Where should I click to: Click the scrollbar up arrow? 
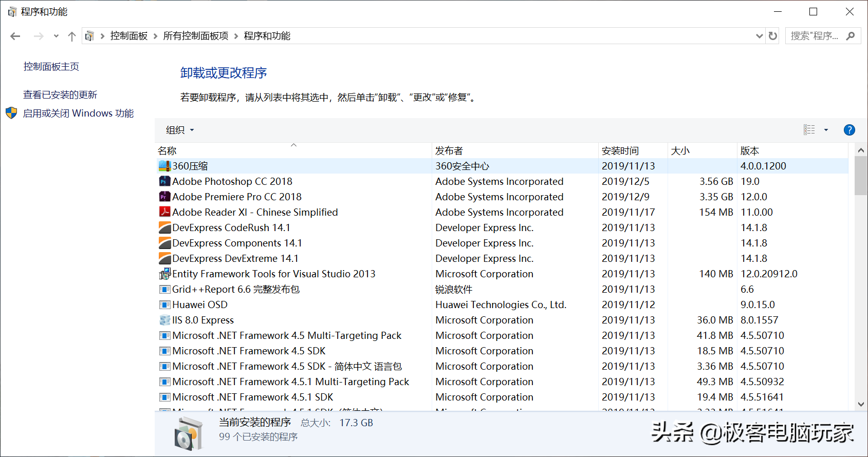pos(861,150)
